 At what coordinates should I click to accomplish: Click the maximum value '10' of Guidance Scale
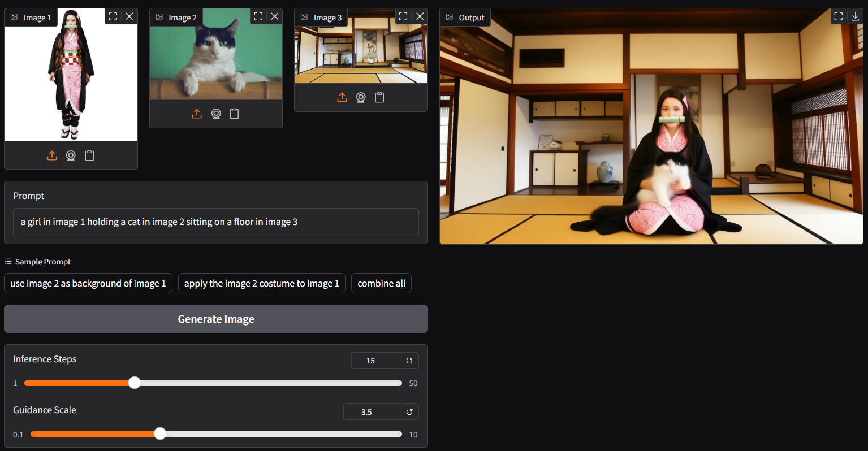point(413,435)
